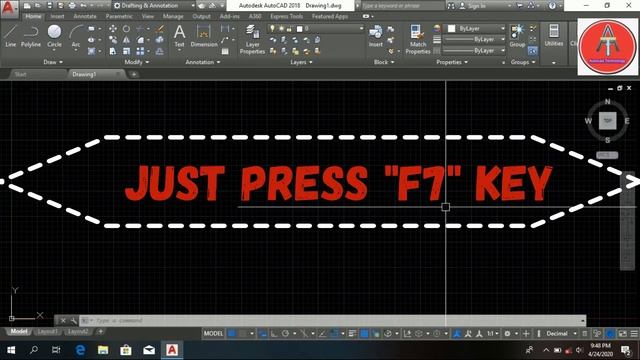Open the Insert ribbon tab
Image resolution: width=640 pixels, height=360 pixels.
58,16
